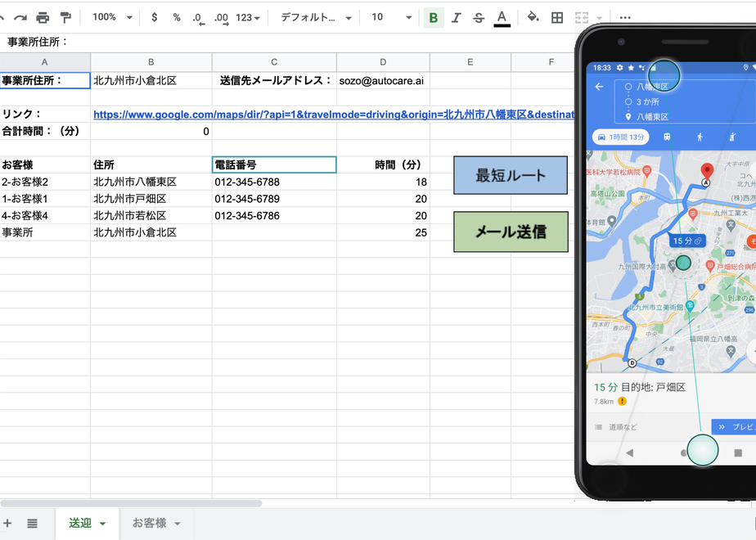The image size is (756, 540).
Task: Tap the Android recent apps square button
Action: click(x=738, y=452)
